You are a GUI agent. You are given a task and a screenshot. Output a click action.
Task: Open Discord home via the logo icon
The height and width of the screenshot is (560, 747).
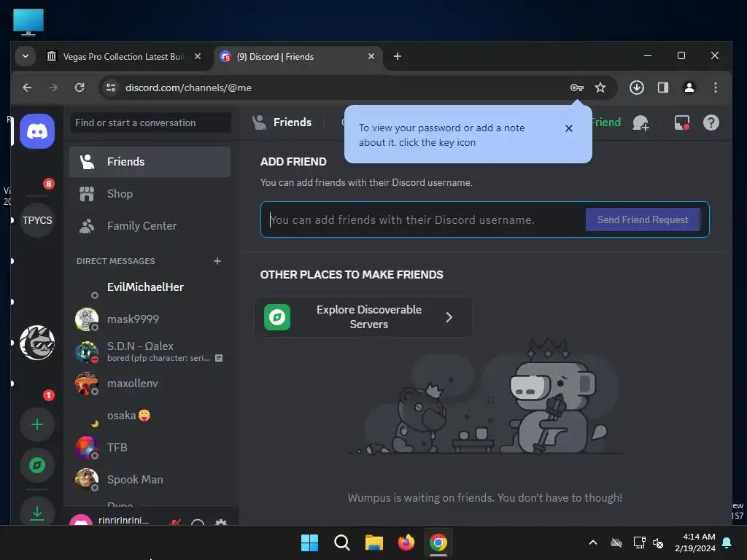[x=37, y=131]
